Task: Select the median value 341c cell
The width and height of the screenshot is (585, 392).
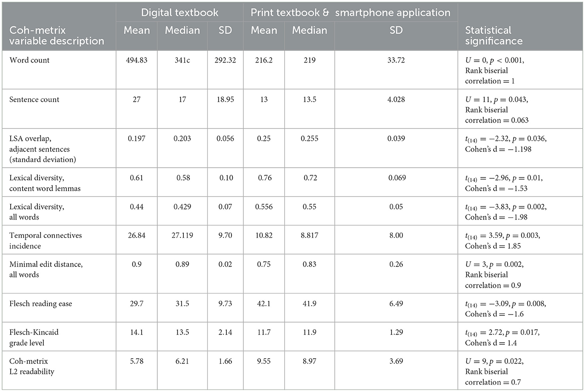Action: click(x=182, y=60)
